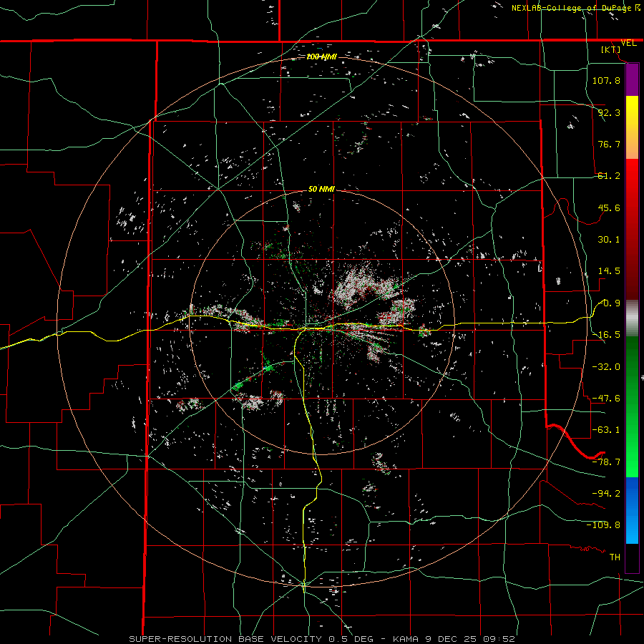Click the blue segment of velocity color bar

coord(632,510)
